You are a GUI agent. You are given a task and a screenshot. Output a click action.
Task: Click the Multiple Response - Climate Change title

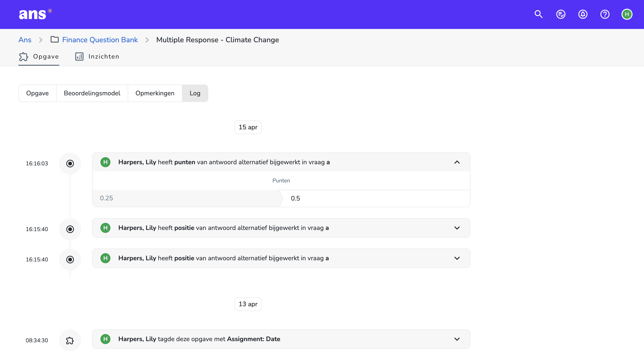click(x=217, y=40)
